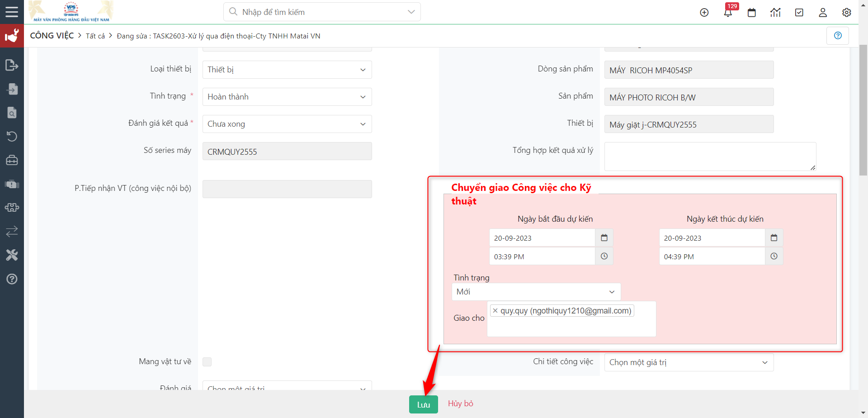Click the Nhập để tìm kiếm search field
The height and width of the screenshot is (418, 868).
coord(322,12)
